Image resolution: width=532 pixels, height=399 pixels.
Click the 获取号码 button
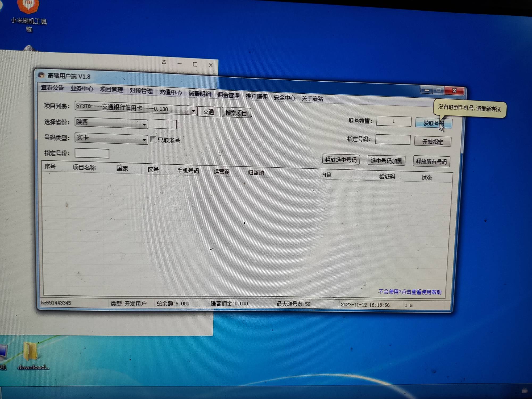[x=434, y=123]
